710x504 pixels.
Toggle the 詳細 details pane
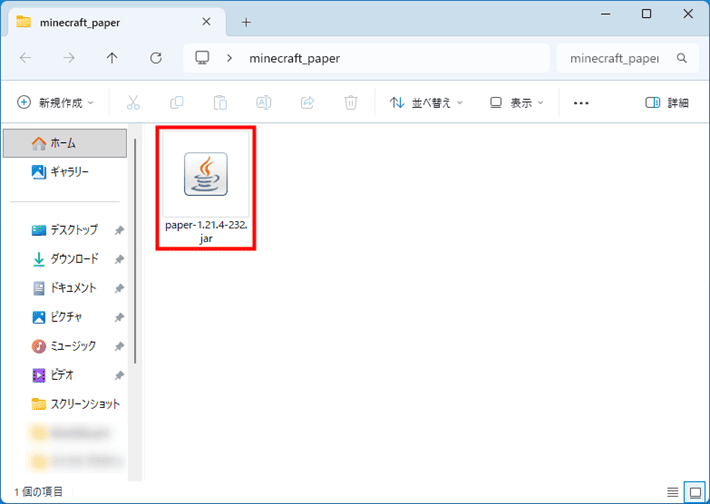(667, 103)
